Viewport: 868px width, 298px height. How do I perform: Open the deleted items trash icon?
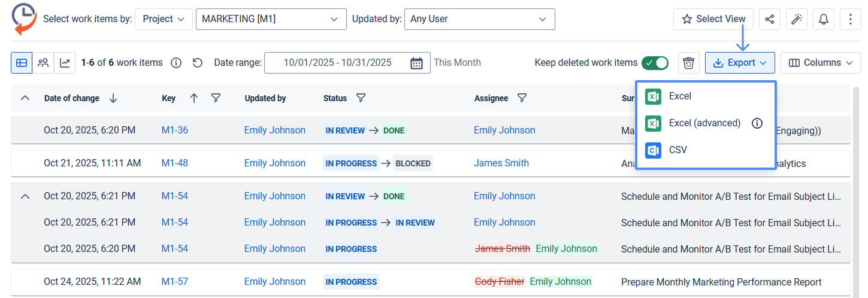(689, 63)
